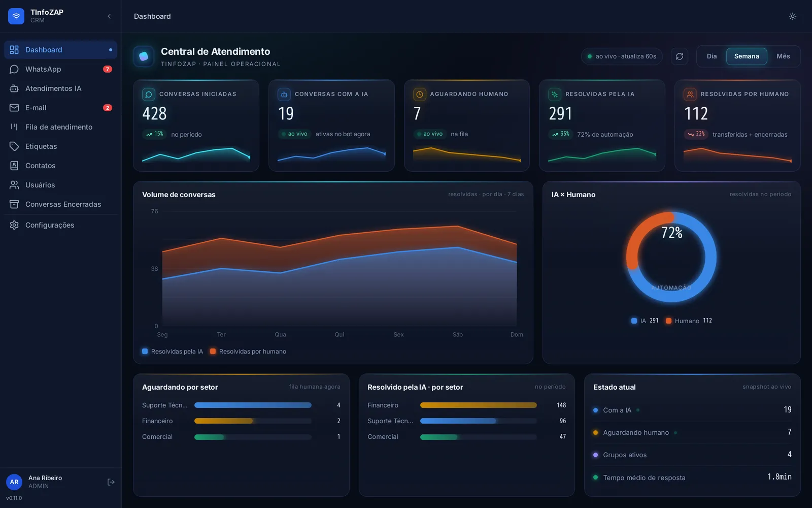Viewport: 812px width, 508px height.
Task: Click the Contatos address book icon
Action: (14, 166)
